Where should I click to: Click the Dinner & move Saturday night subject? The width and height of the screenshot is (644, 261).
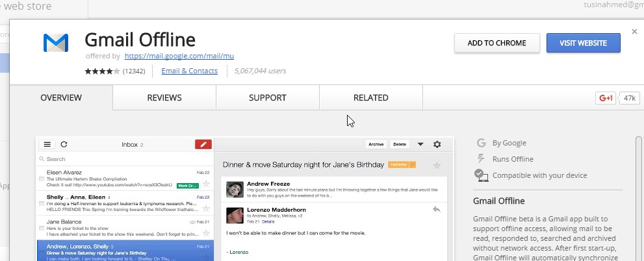click(303, 164)
